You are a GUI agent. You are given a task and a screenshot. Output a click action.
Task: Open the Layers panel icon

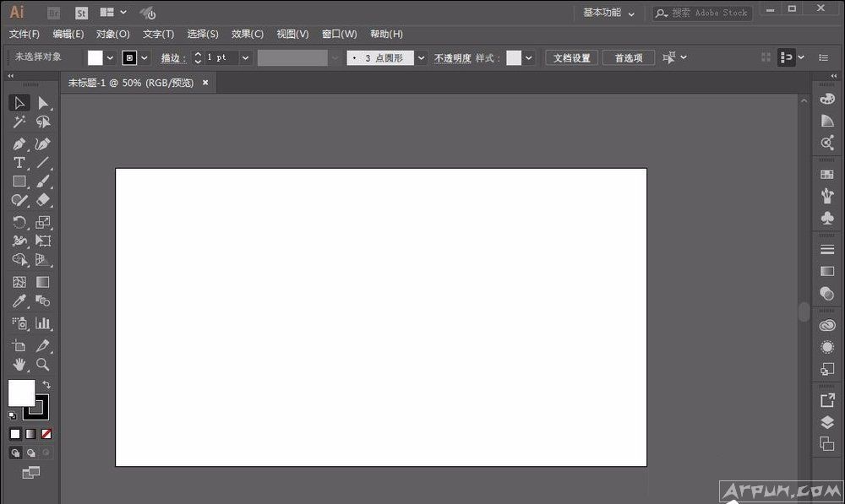(x=827, y=422)
